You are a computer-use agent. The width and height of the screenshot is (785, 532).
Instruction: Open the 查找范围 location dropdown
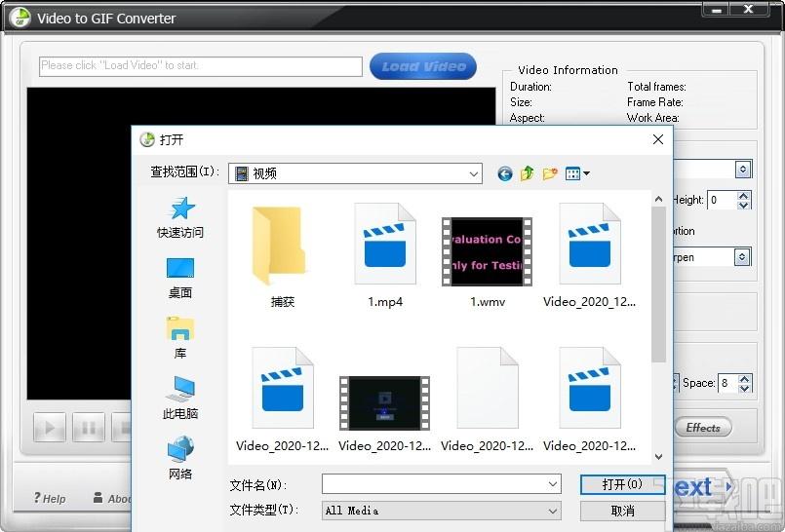[x=355, y=174]
